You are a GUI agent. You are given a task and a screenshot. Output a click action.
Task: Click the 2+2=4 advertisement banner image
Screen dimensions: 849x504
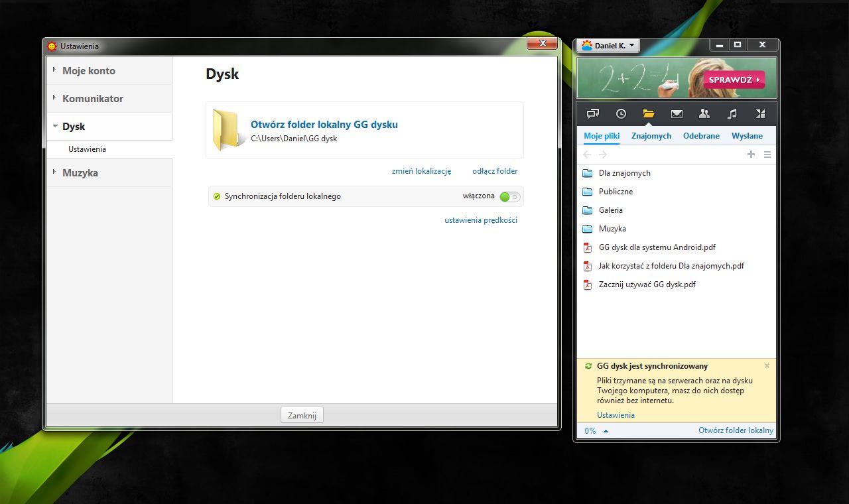(x=677, y=78)
